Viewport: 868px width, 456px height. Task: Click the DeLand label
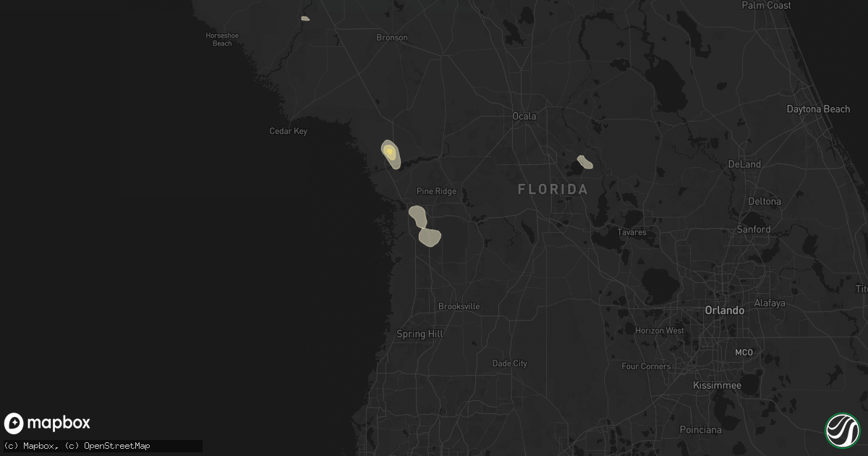point(745,165)
